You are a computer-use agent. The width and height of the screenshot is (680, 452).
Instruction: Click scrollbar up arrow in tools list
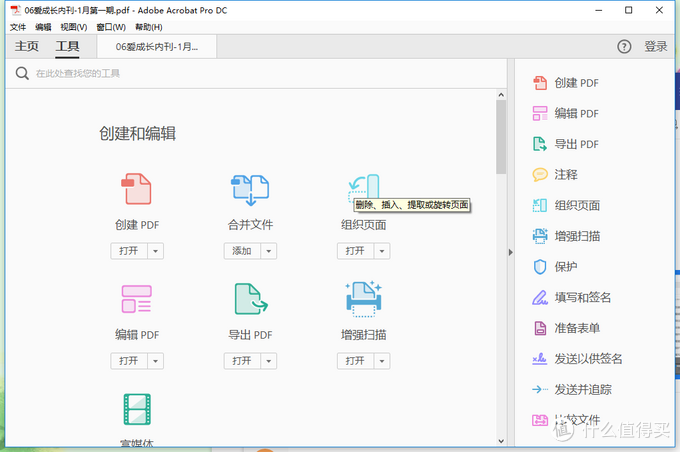[501, 95]
